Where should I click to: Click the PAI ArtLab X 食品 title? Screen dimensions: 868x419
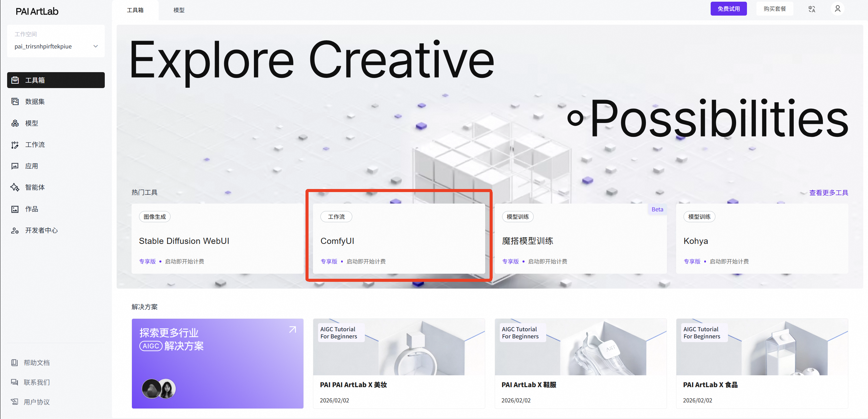tap(710, 385)
